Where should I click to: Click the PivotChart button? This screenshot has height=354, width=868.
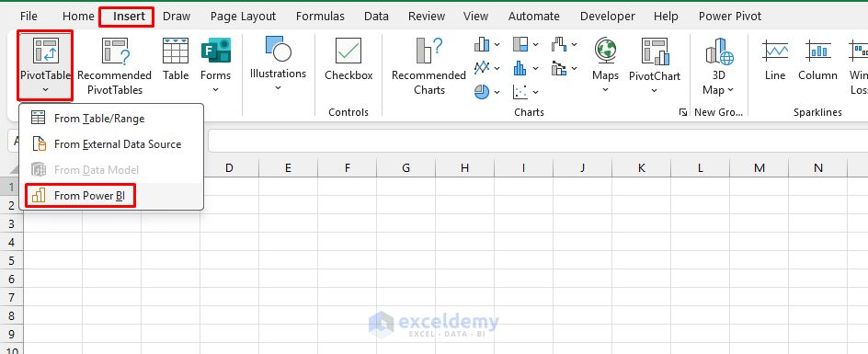click(x=655, y=65)
